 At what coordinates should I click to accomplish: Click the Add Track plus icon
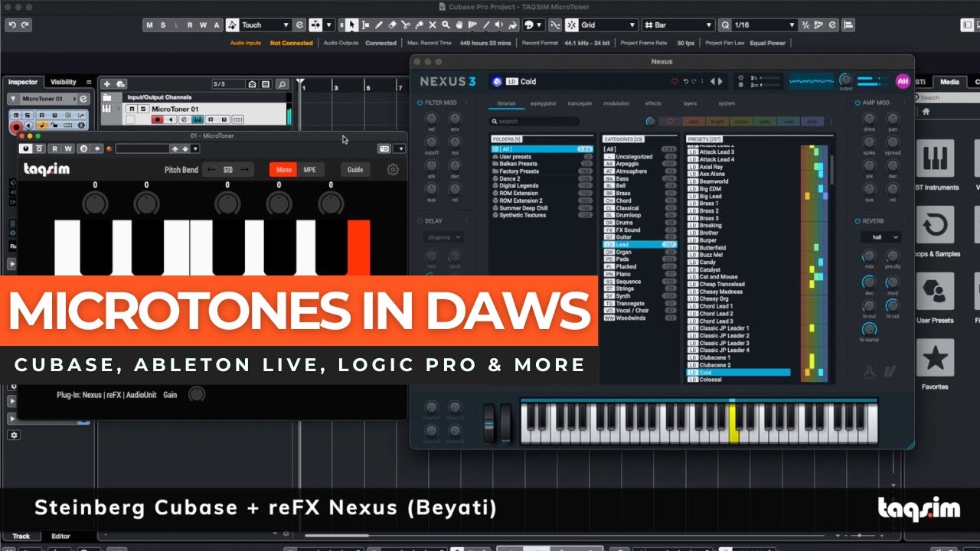(107, 83)
